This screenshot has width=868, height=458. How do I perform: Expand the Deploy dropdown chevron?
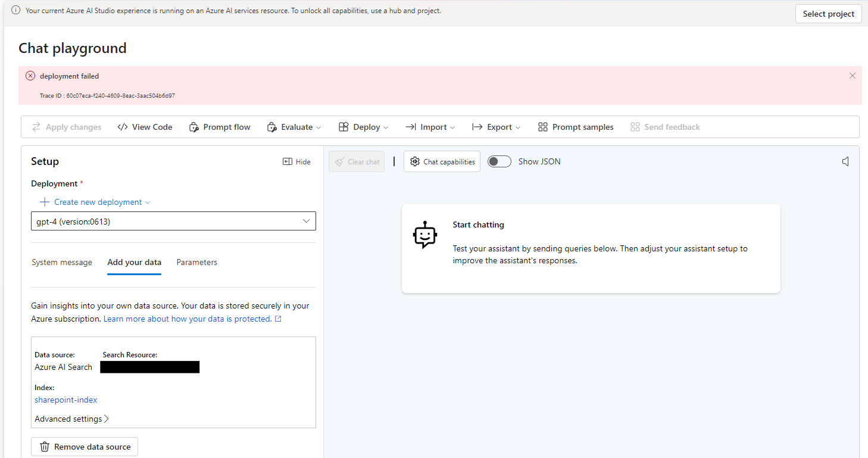click(x=386, y=127)
